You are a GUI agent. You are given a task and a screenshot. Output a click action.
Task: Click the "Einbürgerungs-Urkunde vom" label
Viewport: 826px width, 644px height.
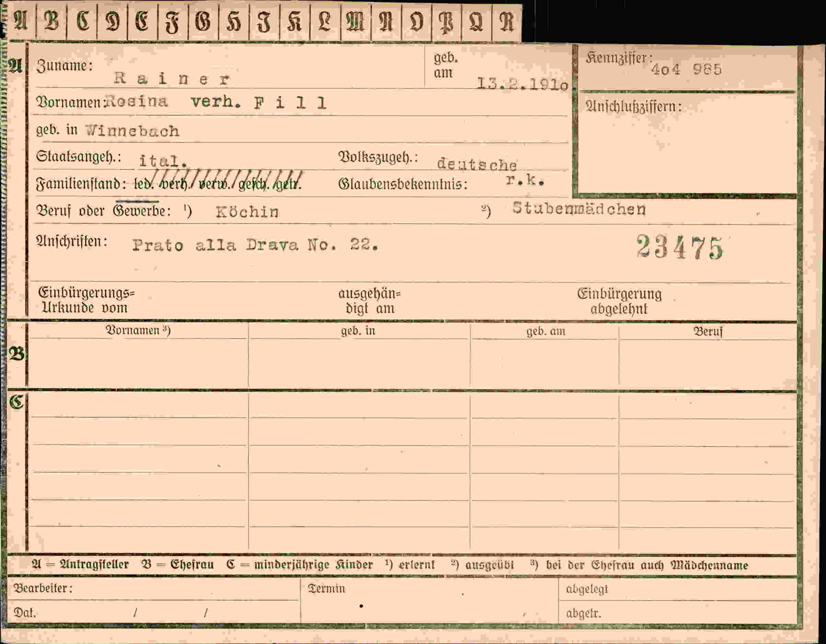pos(87,300)
